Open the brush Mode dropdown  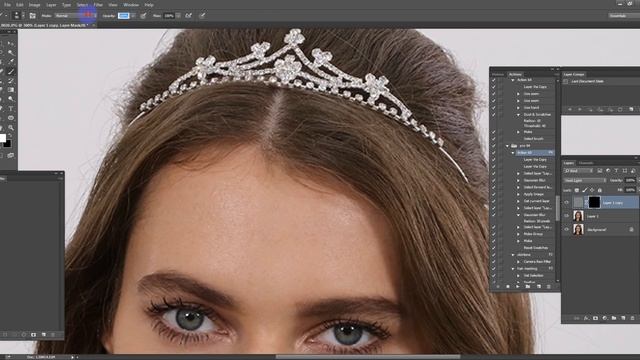[x=76, y=16]
